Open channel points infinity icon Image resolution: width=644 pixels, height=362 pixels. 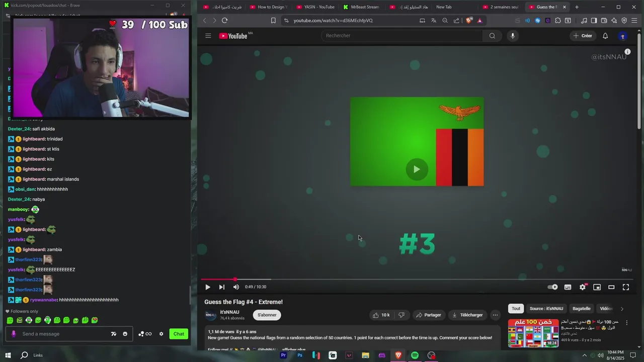tap(145, 334)
